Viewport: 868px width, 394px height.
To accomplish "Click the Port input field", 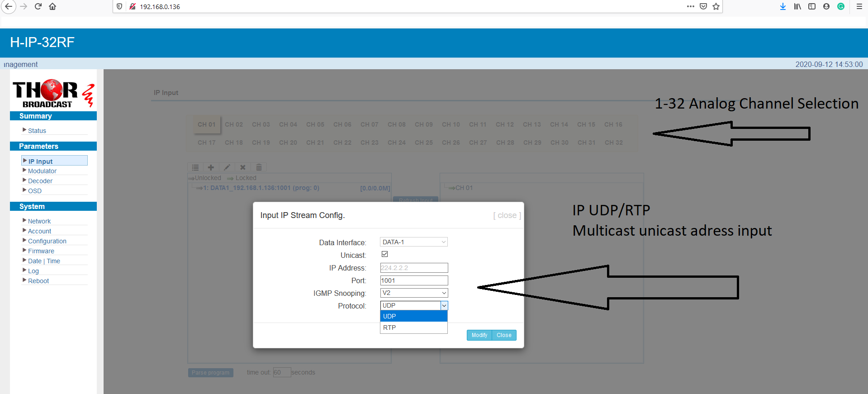I will click(414, 280).
